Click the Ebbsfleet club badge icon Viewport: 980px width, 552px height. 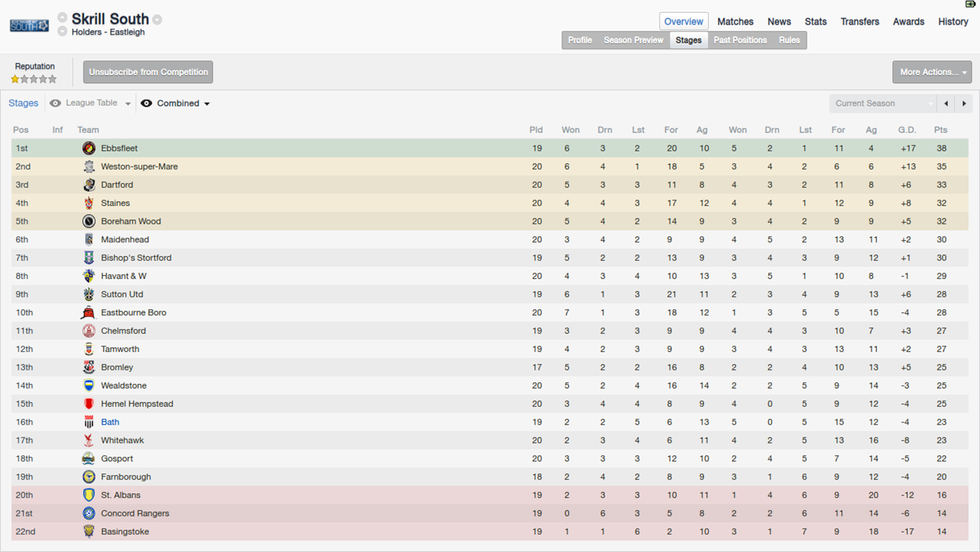pos(89,148)
